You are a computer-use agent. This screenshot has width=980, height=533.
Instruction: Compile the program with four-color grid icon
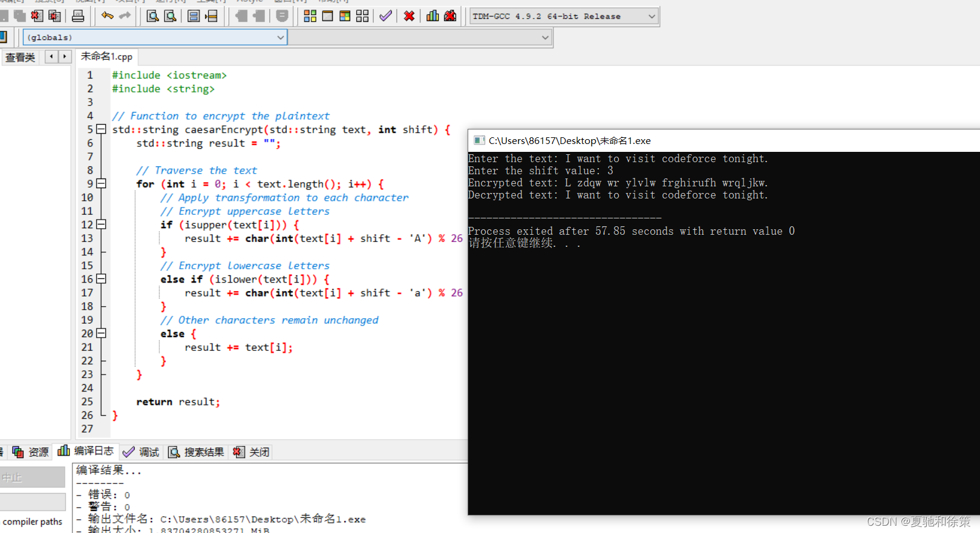[x=310, y=16]
